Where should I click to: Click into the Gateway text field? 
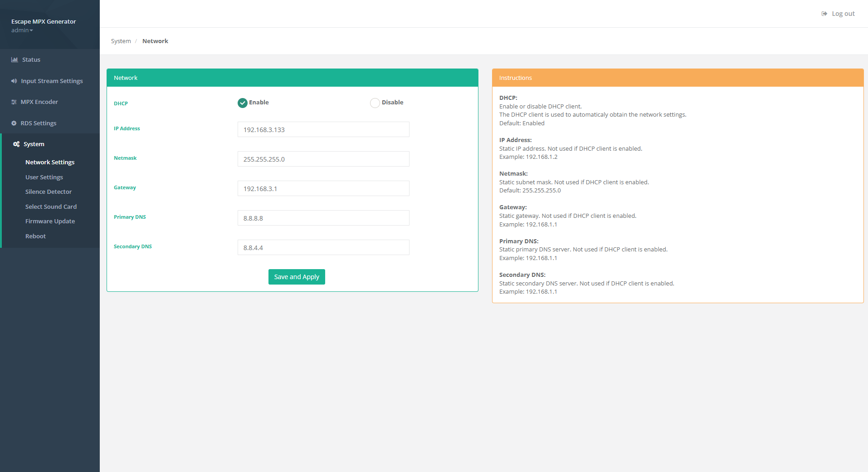(323, 188)
